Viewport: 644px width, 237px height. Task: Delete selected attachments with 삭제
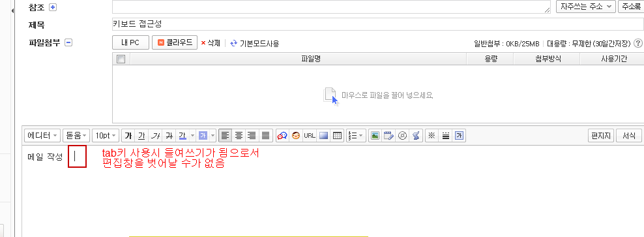coord(211,43)
